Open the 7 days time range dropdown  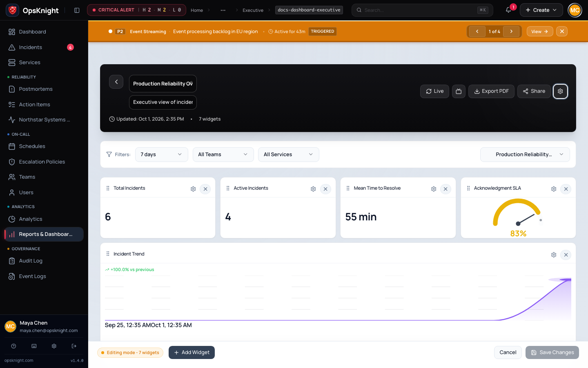click(161, 155)
